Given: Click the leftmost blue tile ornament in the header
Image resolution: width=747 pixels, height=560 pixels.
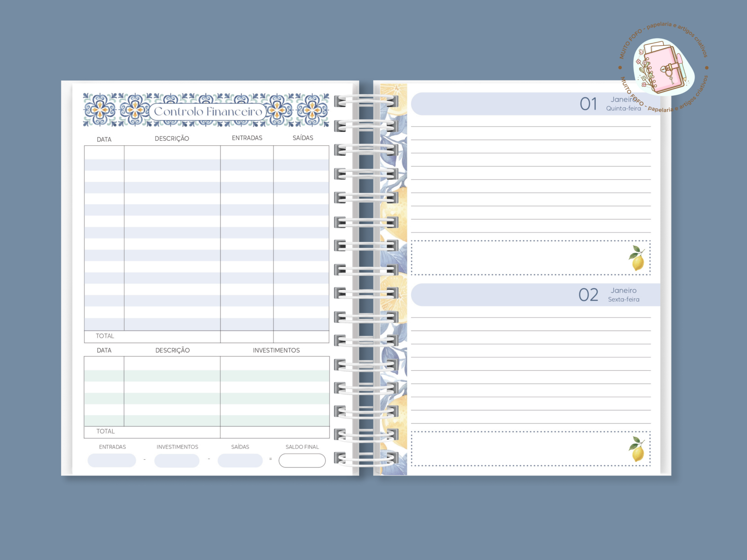Looking at the screenshot, I should 100,110.
